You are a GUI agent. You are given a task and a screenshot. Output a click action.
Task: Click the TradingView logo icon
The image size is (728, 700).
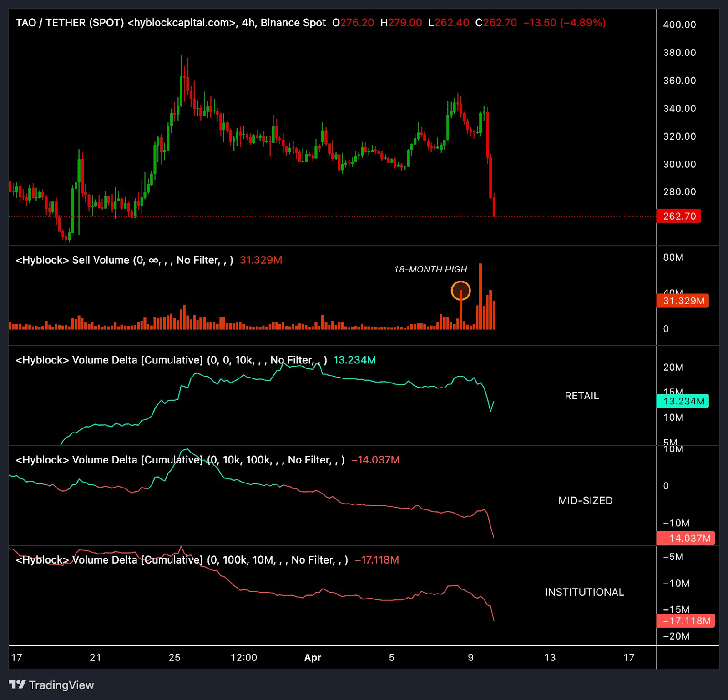17,685
